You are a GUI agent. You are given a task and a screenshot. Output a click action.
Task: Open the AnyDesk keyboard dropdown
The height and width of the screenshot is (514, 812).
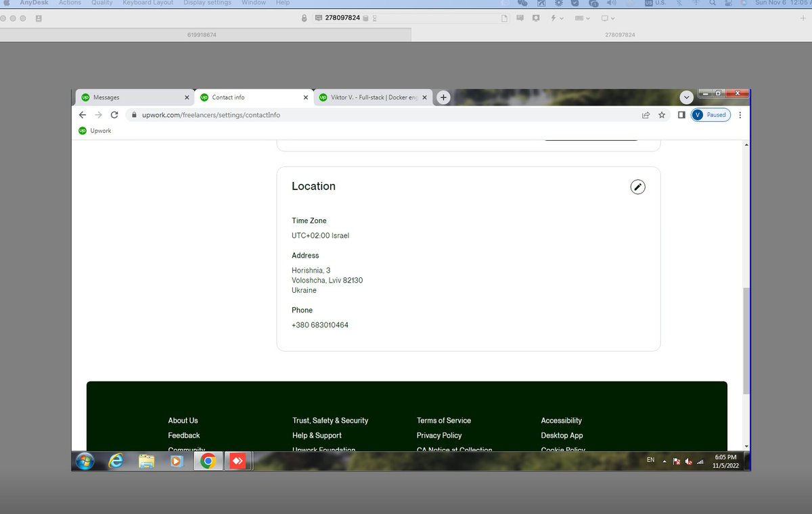[x=582, y=18]
